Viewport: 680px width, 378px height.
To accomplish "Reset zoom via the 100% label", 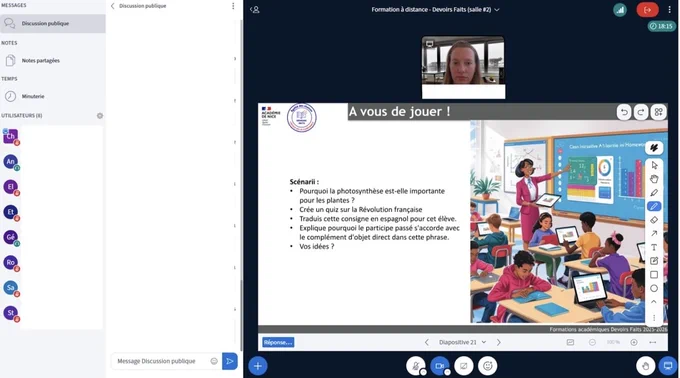I will coord(613,342).
